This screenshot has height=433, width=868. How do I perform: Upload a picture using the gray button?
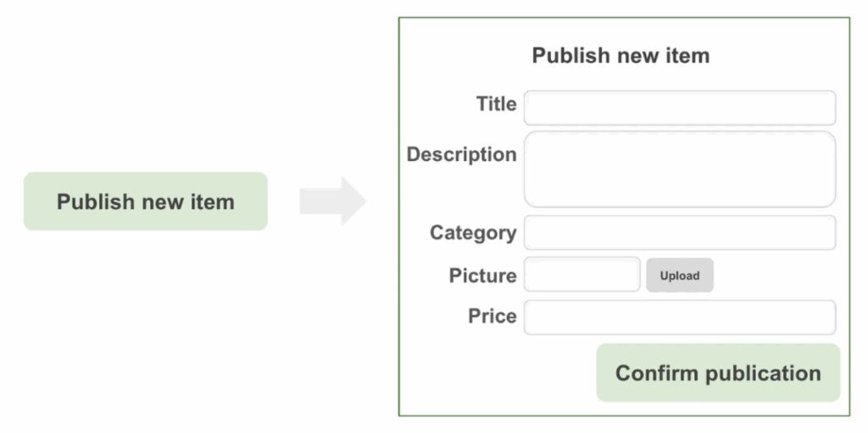tap(680, 275)
